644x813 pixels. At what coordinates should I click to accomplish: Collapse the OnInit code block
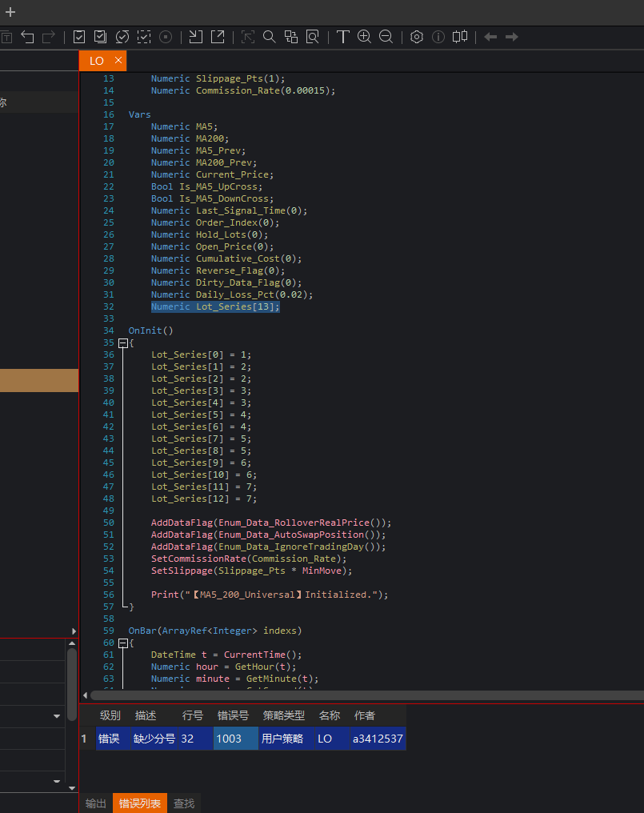click(x=123, y=342)
